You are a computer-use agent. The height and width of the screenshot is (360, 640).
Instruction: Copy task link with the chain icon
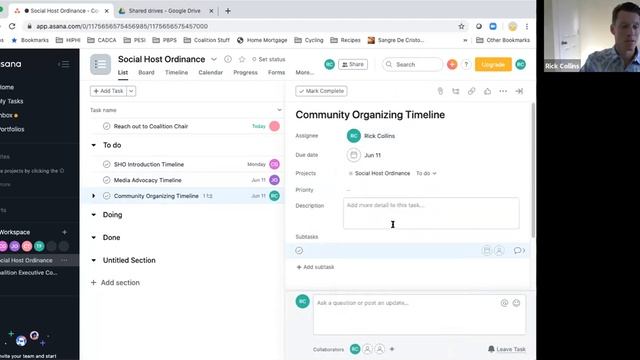(x=471, y=91)
